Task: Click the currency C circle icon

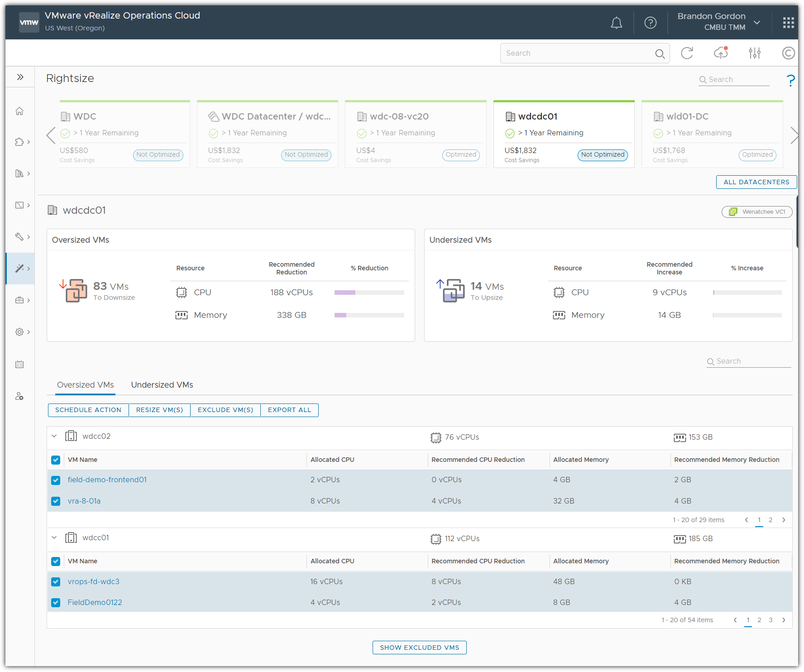Action: [788, 53]
